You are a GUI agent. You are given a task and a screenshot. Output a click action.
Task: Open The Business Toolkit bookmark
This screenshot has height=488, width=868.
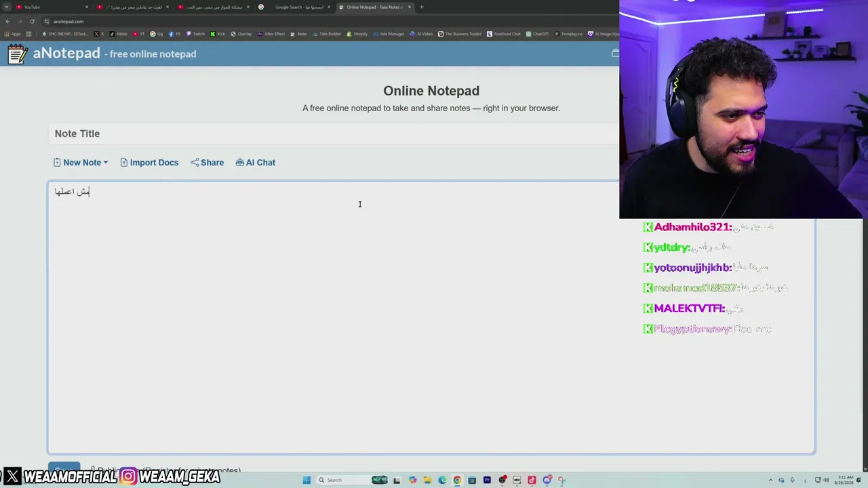[460, 34]
